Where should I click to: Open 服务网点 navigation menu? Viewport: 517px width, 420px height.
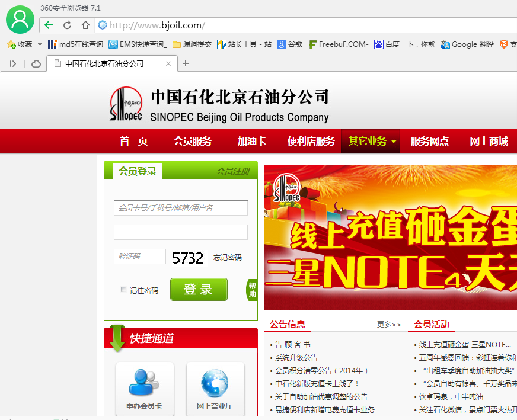(430, 141)
